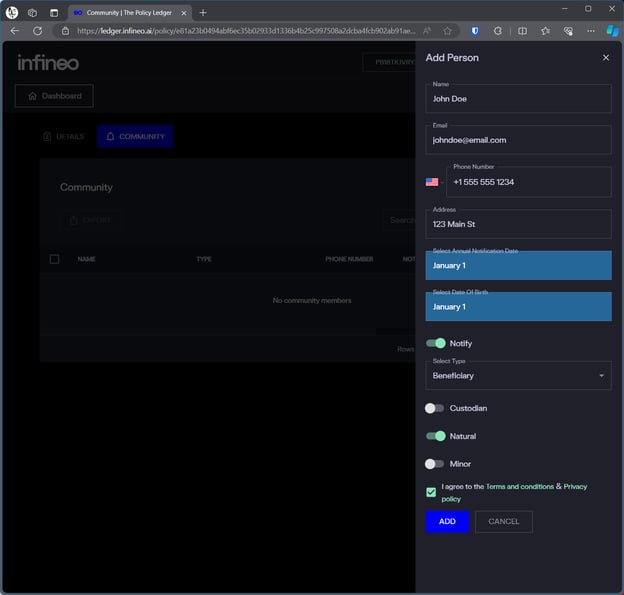Click the community Search field
This screenshot has height=595, width=624.
coord(400,220)
